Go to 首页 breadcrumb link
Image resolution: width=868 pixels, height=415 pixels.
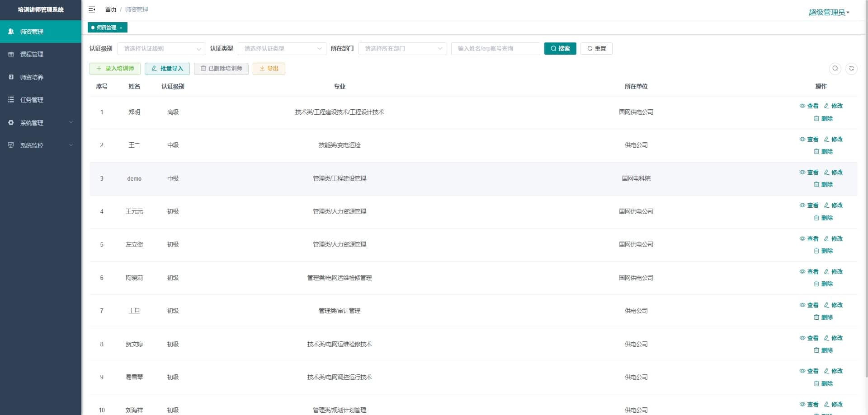[111, 9]
